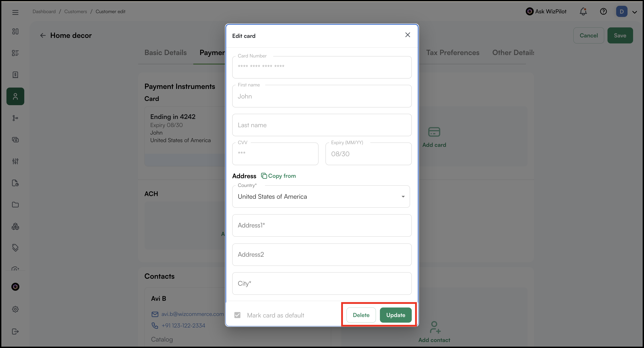The width and height of the screenshot is (644, 348).
Task: Open the invoice receipt sidebar icon
Action: (x=15, y=75)
